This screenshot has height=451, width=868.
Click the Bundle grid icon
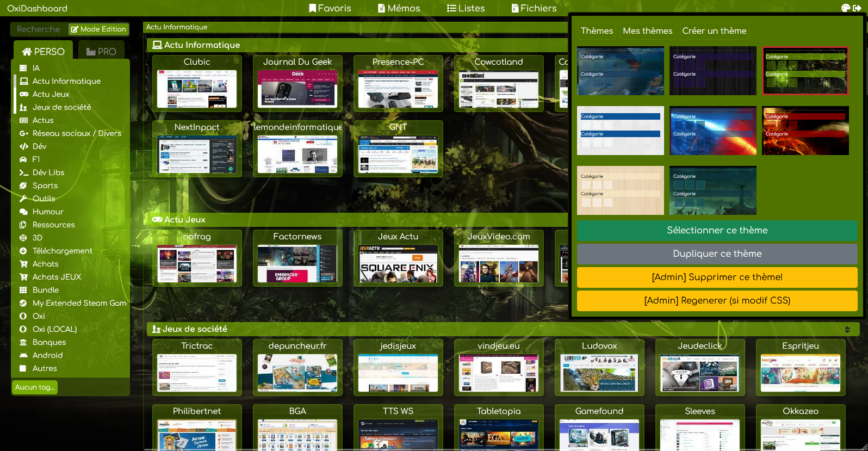point(23,290)
